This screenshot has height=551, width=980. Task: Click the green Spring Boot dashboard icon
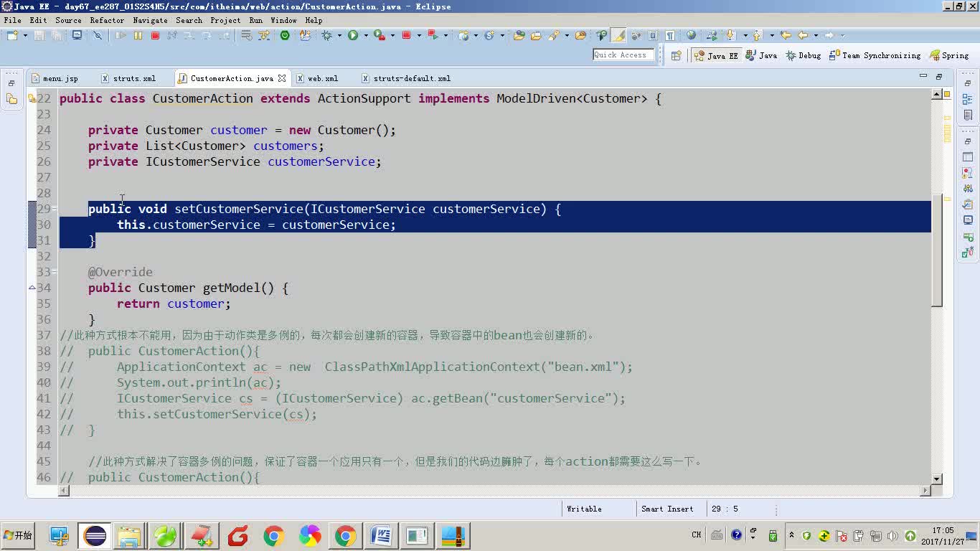(285, 35)
